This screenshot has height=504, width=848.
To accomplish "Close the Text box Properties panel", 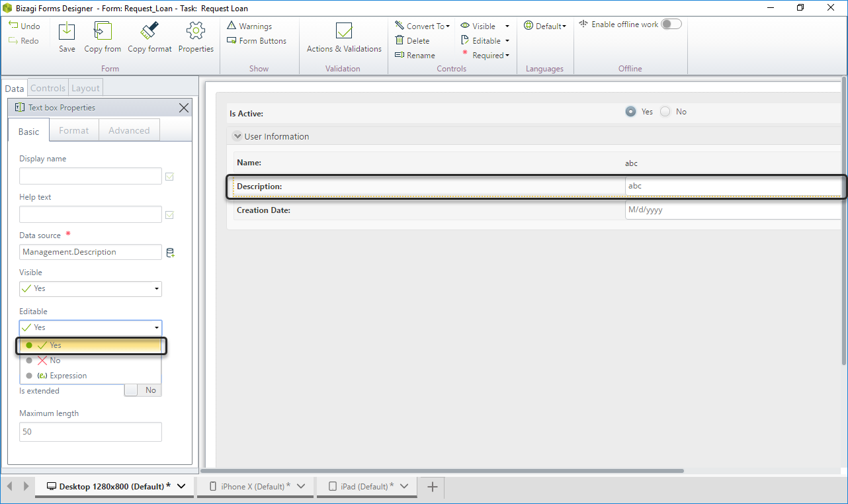I will coord(185,108).
